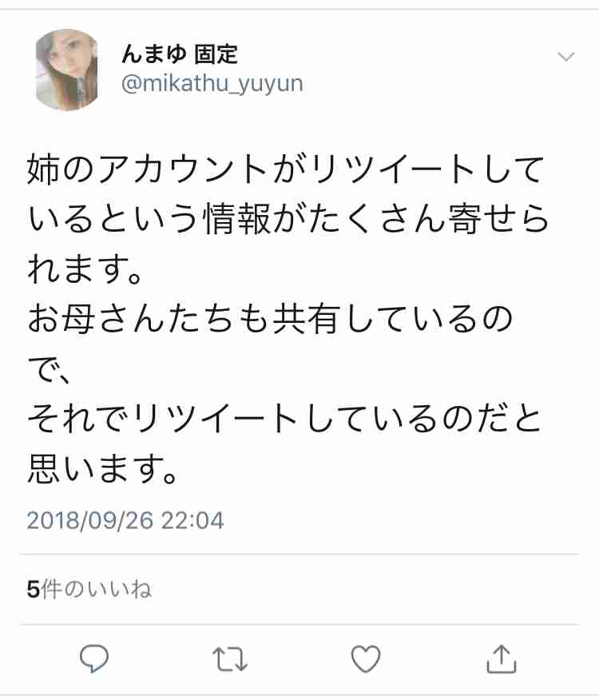Screen dimensions: 599x700
Task: View the list of 5件のいいね
Action: pos(89,589)
